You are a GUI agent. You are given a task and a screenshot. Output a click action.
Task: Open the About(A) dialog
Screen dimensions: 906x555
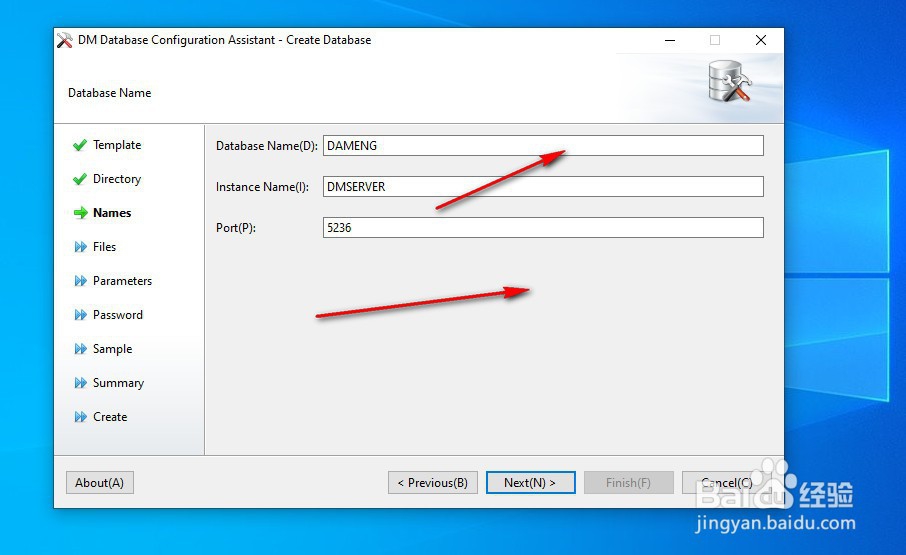point(99,483)
